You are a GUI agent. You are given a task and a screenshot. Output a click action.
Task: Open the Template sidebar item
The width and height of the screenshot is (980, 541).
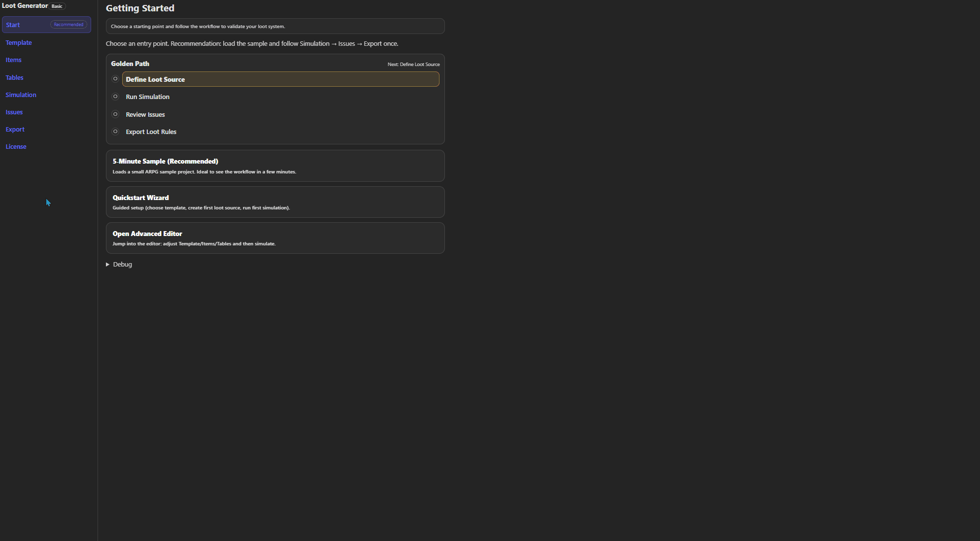point(19,43)
